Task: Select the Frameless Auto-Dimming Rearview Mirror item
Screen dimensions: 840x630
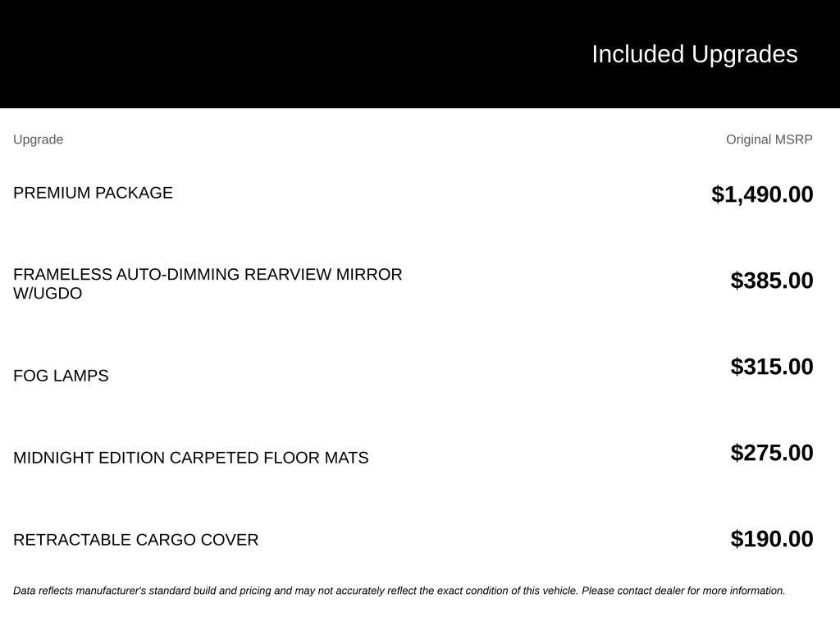Action: pyautogui.click(x=208, y=284)
